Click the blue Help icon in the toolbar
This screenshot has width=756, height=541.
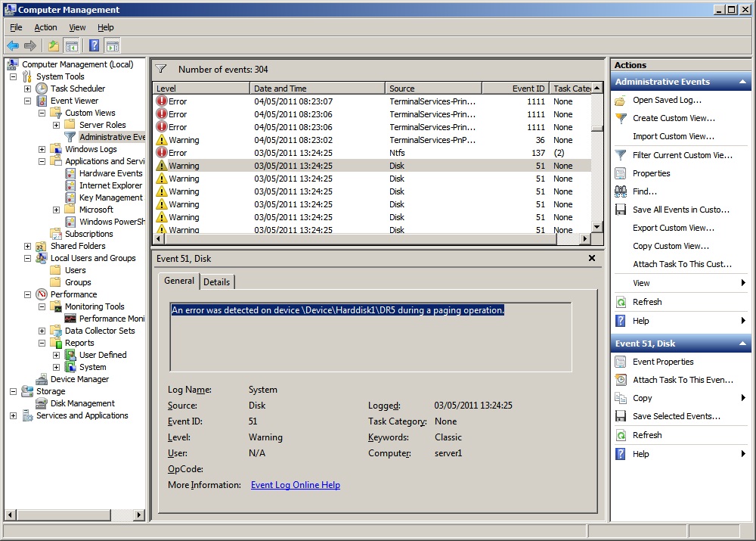[x=94, y=45]
